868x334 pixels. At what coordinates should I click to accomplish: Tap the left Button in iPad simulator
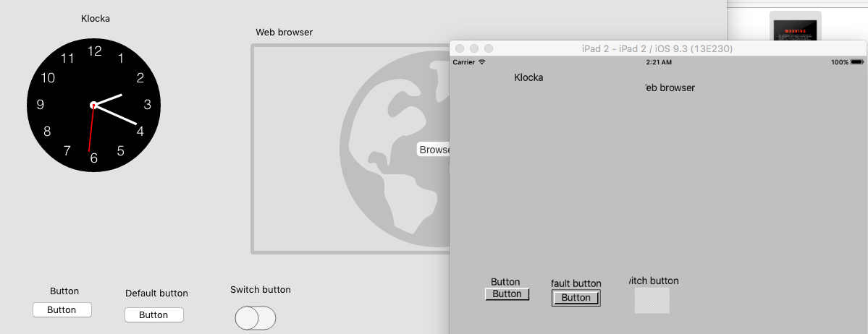(507, 294)
